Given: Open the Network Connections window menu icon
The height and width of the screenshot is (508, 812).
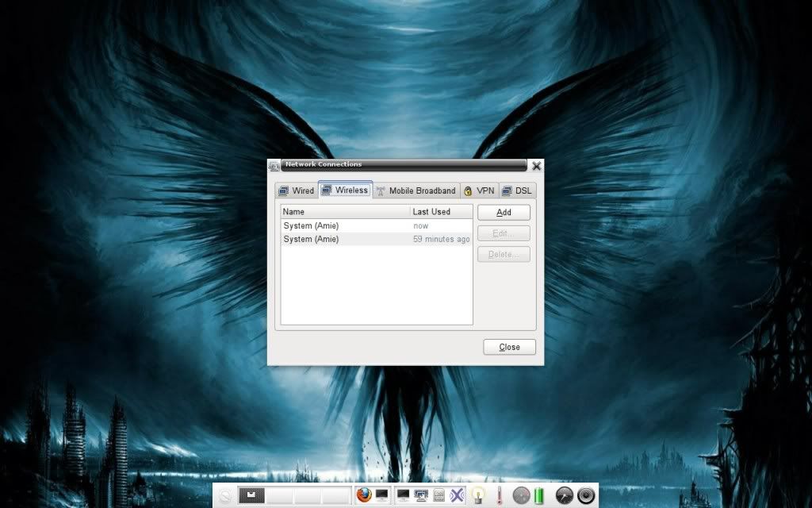Looking at the screenshot, I should click(x=274, y=166).
